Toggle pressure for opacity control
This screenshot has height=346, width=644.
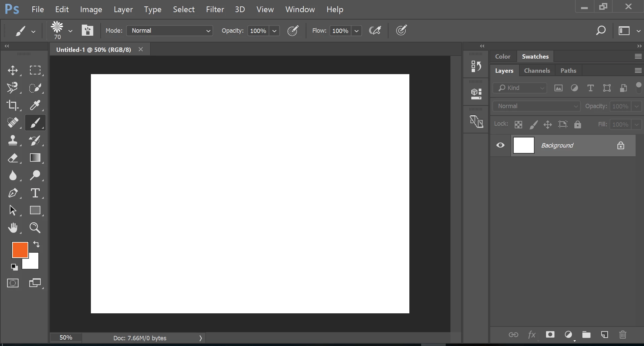293,31
